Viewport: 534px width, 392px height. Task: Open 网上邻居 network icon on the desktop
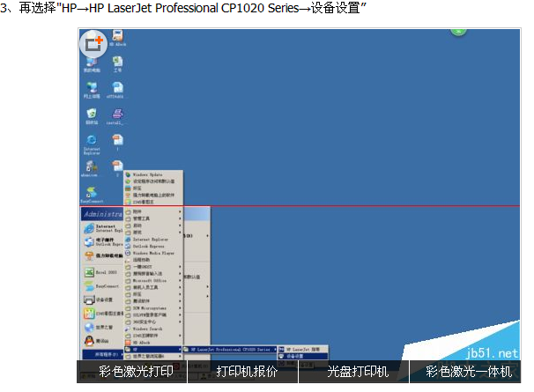pos(92,90)
